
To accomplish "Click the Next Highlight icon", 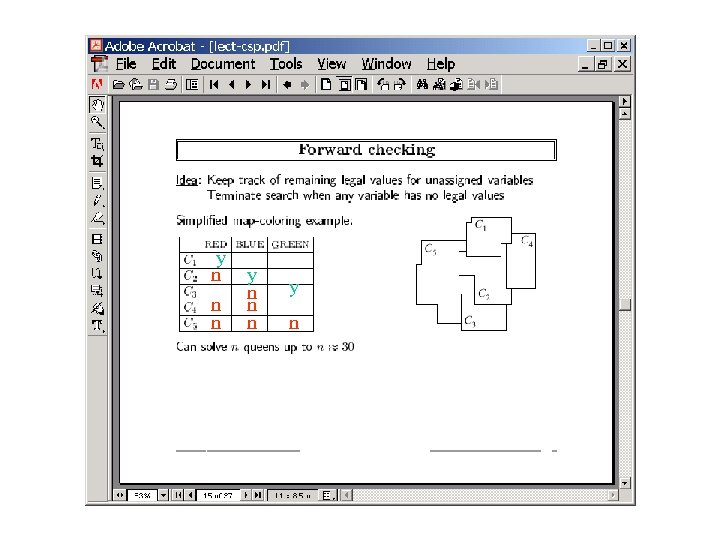I will (x=491, y=84).
